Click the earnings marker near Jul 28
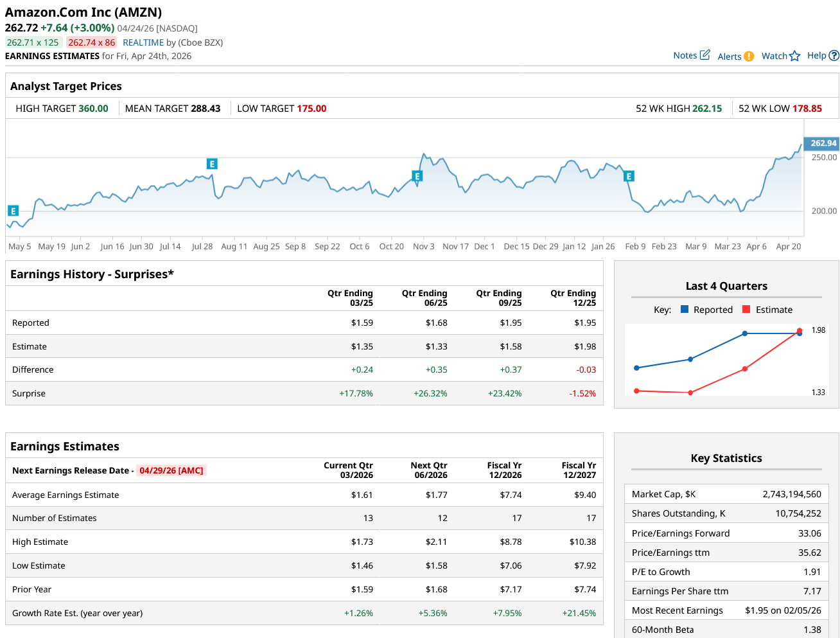Screen dimensions: 840x638 tap(212, 164)
